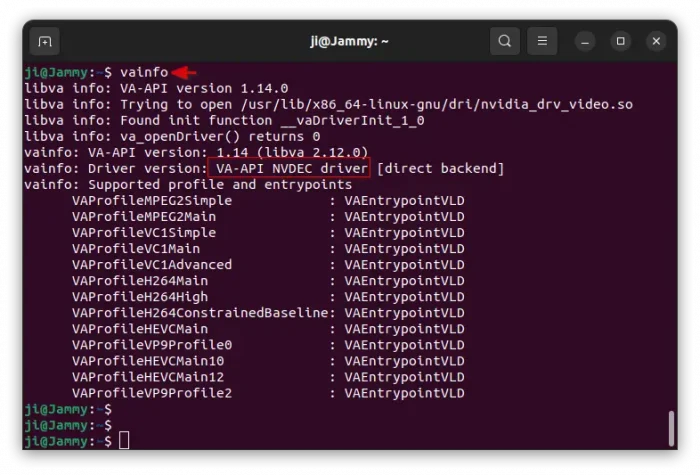This screenshot has height=475, width=700.
Task: Click the VAProfileHEVCMain12 profile text
Action: [x=147, y=377]
